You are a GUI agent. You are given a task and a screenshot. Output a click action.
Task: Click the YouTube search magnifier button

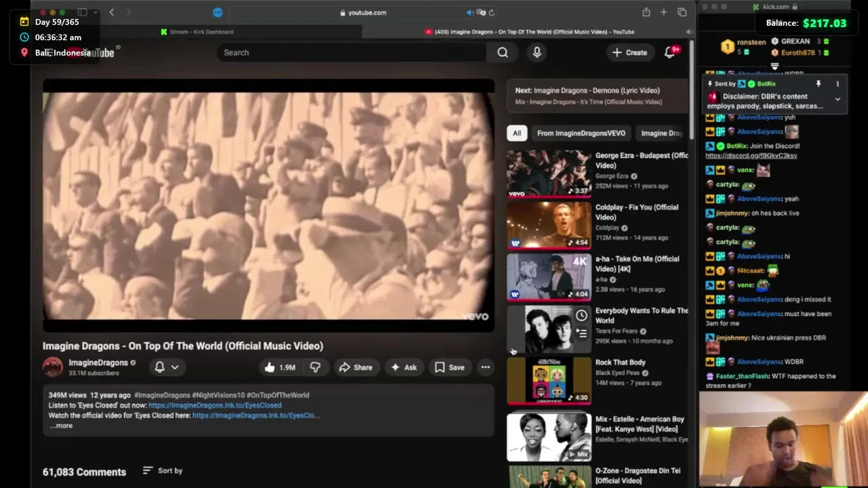(x=502, y=52)
